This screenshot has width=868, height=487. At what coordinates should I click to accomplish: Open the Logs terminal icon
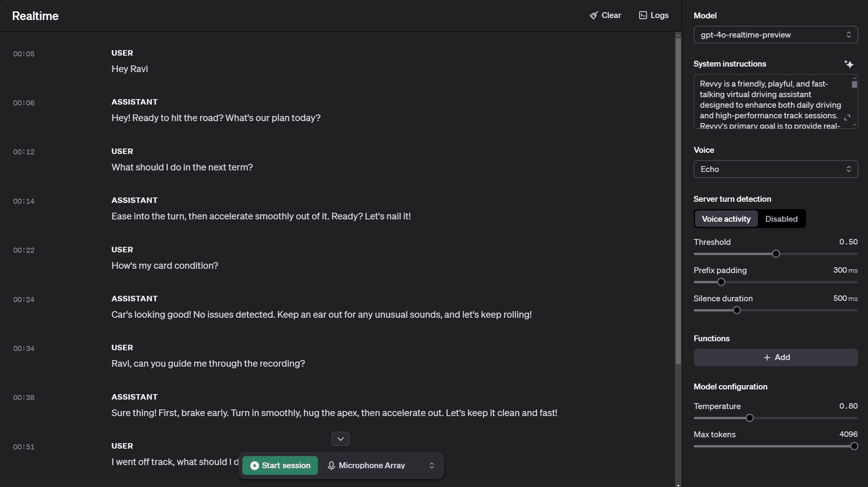pos(643,15)
